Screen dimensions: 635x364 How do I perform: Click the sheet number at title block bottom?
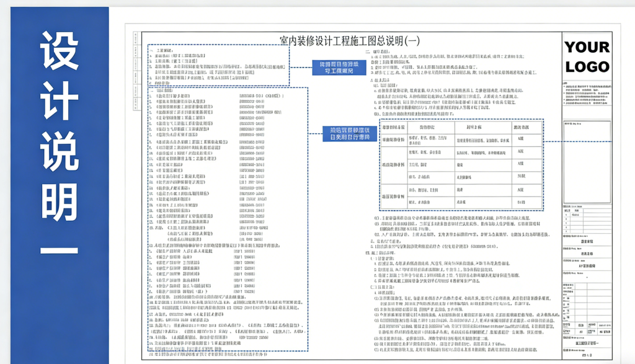[x=587, y=358]
